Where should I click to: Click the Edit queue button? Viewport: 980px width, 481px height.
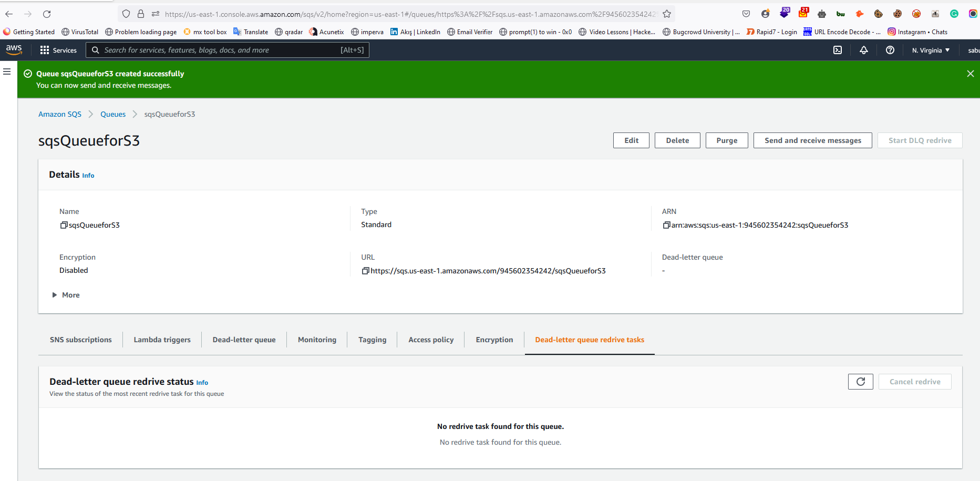[x=631, y=140]
